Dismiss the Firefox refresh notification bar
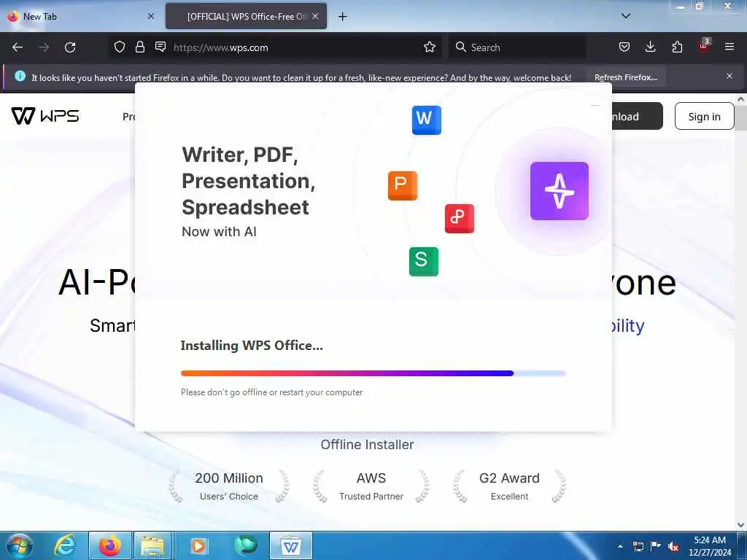The width and height of the screenshot is (747, 560). point(729,76)
